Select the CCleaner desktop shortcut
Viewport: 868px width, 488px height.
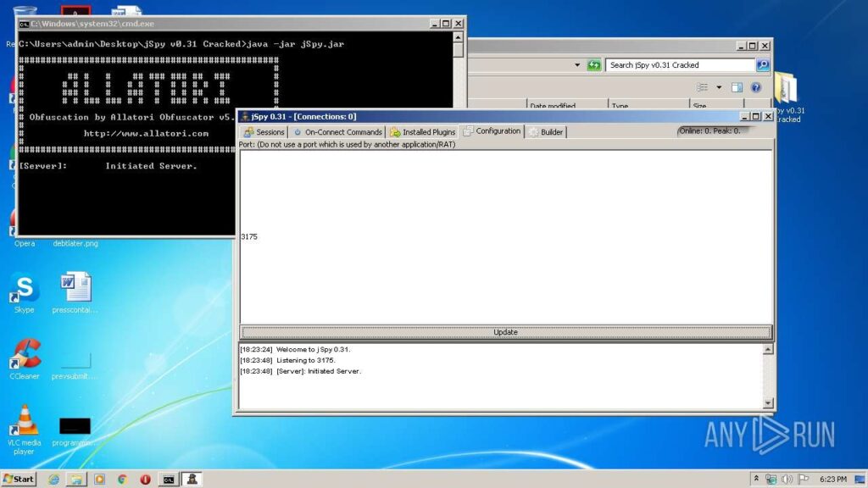(25, 359)
